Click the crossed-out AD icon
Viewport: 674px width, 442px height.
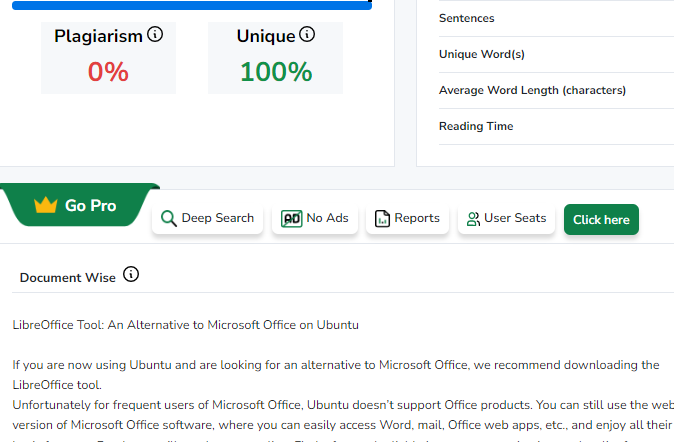[291, 218]
